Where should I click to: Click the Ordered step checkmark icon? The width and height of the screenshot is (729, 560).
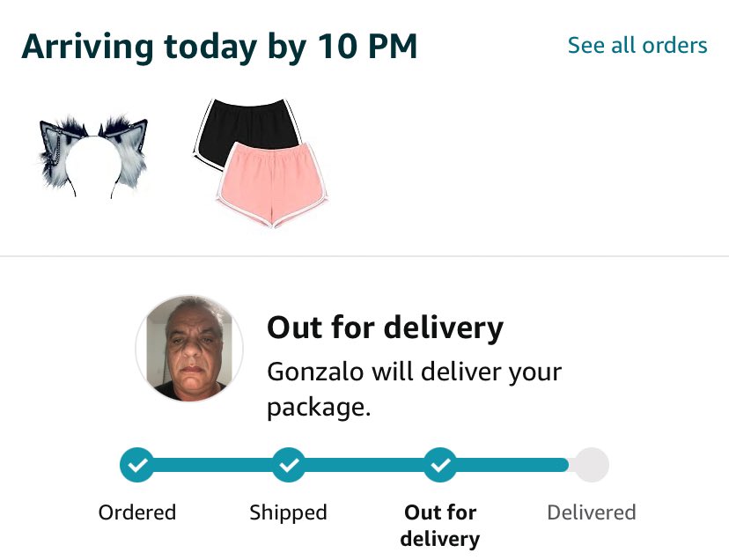136,465
